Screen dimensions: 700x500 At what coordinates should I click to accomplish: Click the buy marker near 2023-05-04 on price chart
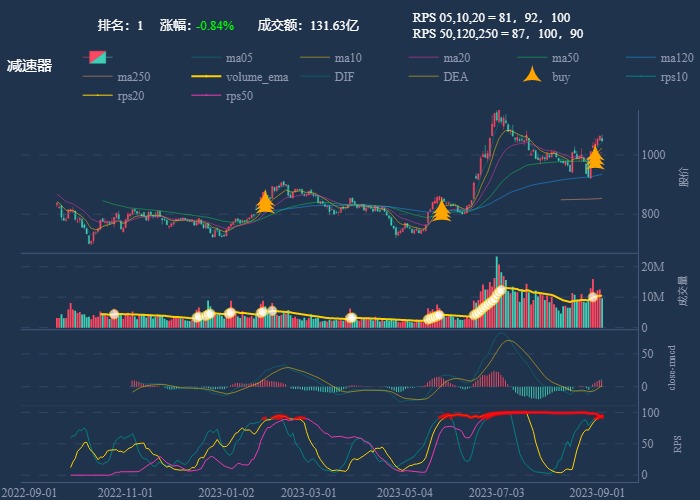(x=440, y=210)
